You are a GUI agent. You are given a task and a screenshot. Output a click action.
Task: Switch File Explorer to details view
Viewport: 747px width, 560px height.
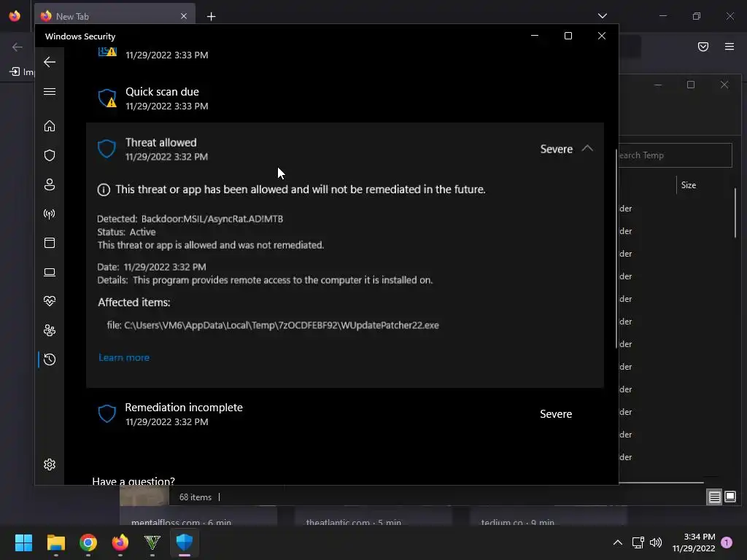click(x=715, y=497)
